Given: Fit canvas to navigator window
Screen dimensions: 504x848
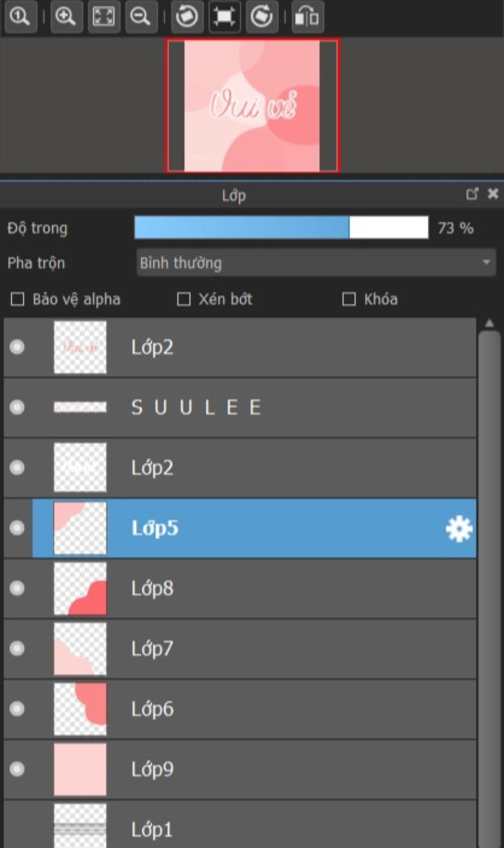Looking at the screenshot, I should tap(103, 17).
